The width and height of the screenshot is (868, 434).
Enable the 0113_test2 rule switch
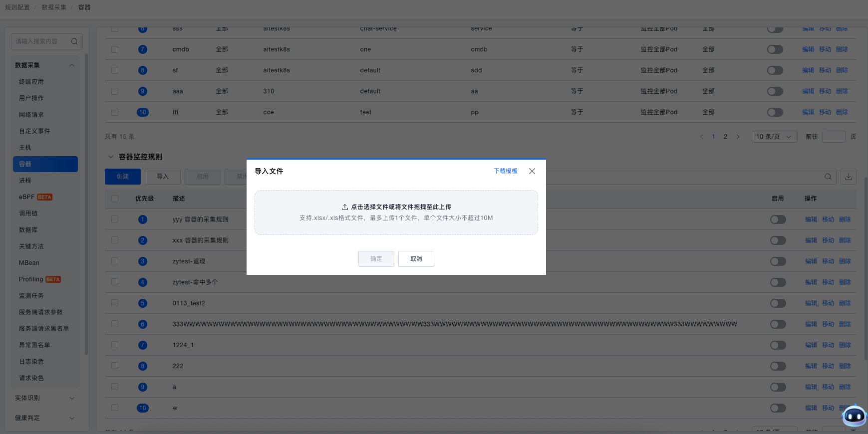pyautogui.click(x=778, y=303)
